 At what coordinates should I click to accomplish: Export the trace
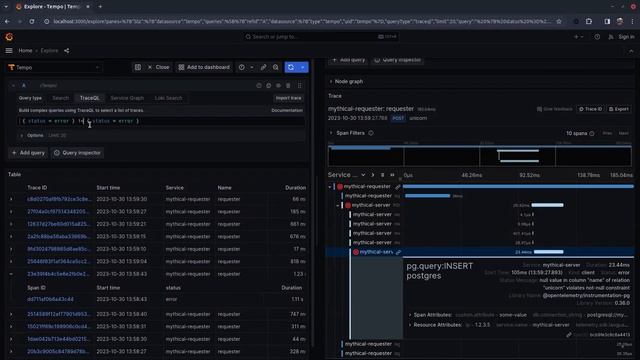pyautogui.click(x=618, y=109)
